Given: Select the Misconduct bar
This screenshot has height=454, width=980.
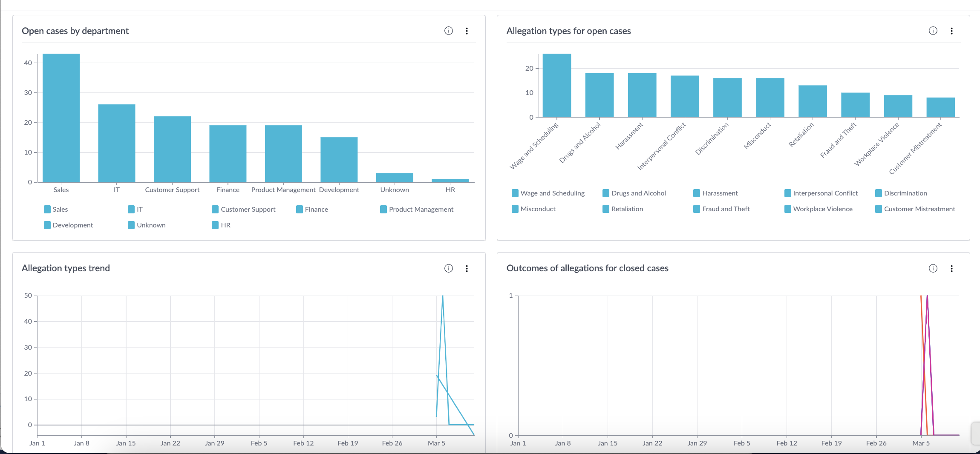Looking at the screenshot, I should (770, 98).
